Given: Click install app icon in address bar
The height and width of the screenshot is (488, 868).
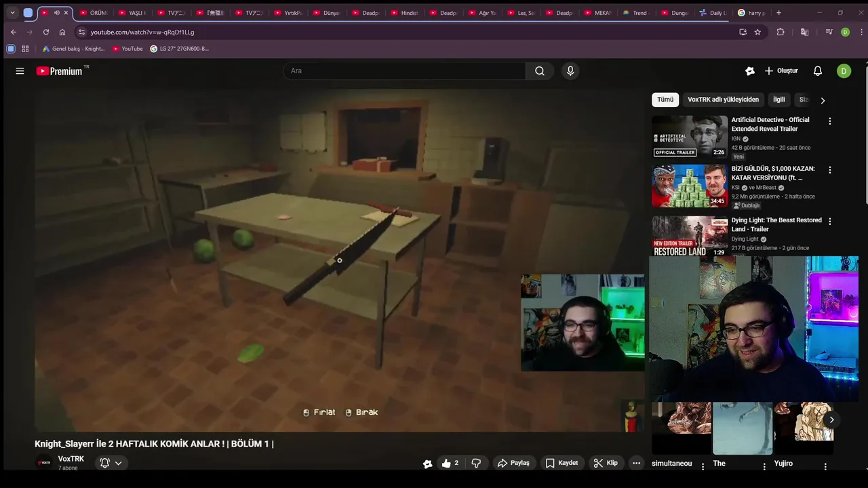Looking at the screenshot, I should [x=743, y=32].
